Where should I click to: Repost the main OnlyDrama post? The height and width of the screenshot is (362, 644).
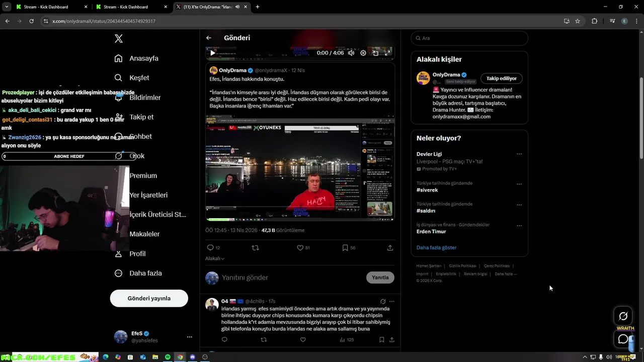coord(255,248)
